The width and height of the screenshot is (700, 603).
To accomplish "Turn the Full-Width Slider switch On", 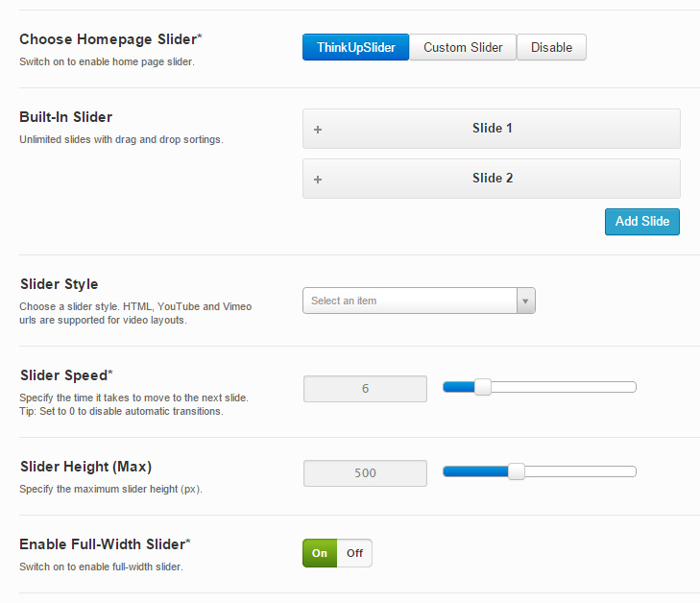I will [320, 553].
